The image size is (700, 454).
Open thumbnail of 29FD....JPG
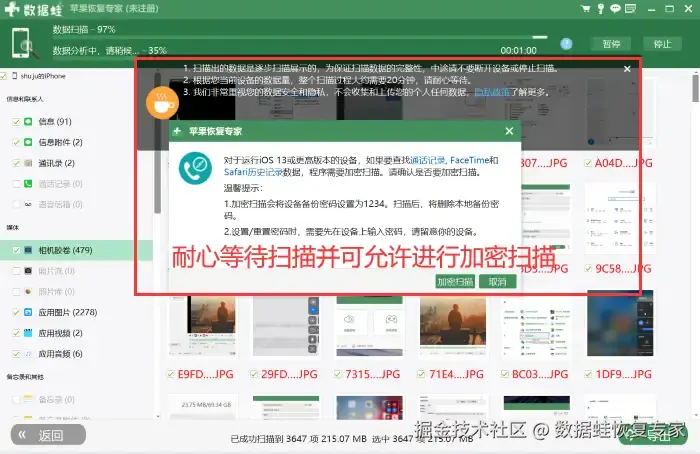[286, 327]
